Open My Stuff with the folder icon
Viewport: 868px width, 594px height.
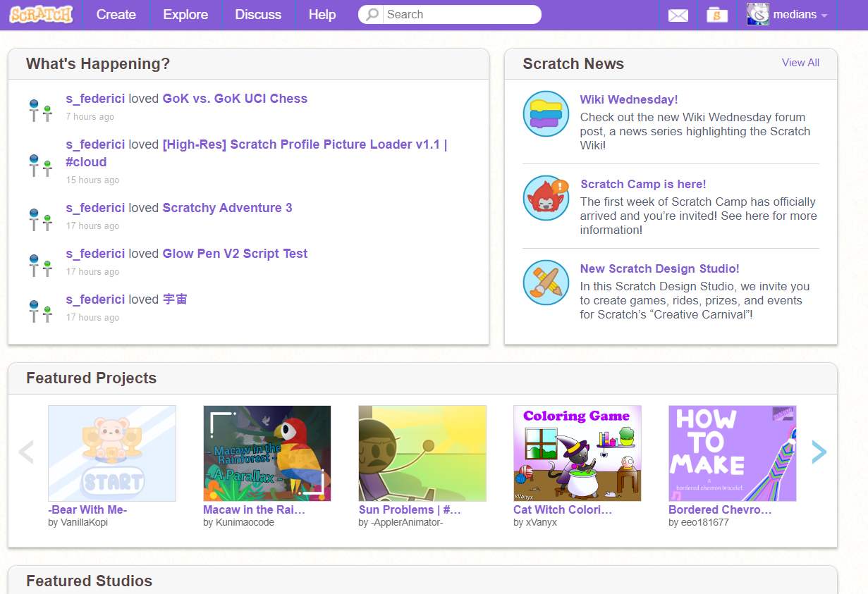pyautogui.click(x=717, y=15)
